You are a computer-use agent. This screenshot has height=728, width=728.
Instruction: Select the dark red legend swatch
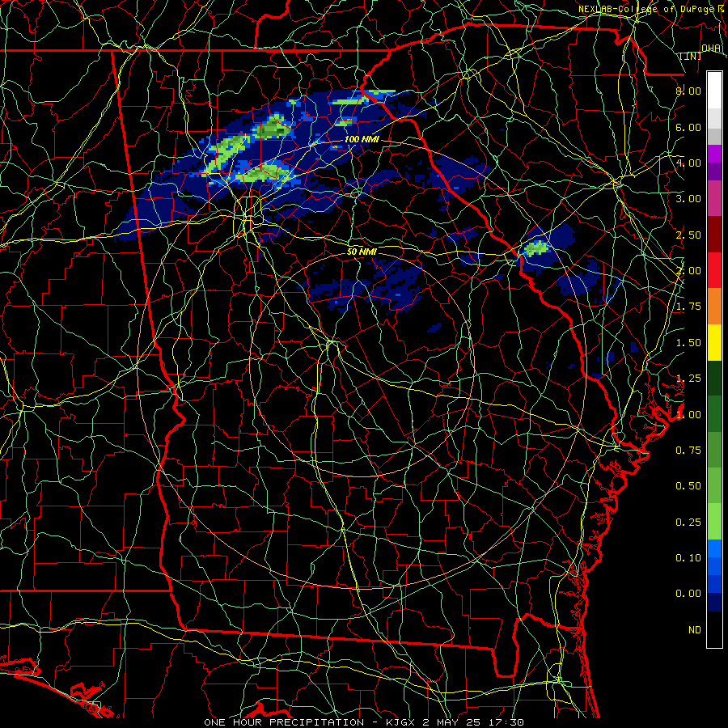714,235
